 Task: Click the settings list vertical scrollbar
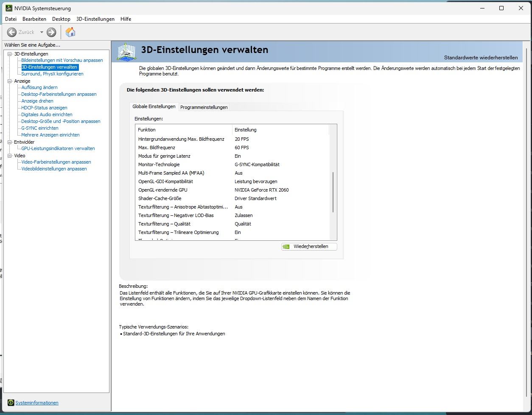coord(333,192)
